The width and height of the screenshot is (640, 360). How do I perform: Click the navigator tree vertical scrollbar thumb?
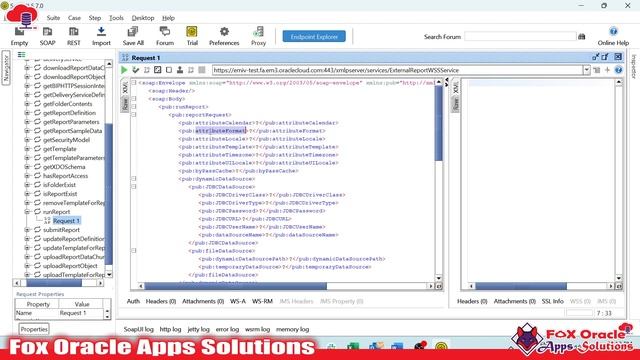click(109, 194)
